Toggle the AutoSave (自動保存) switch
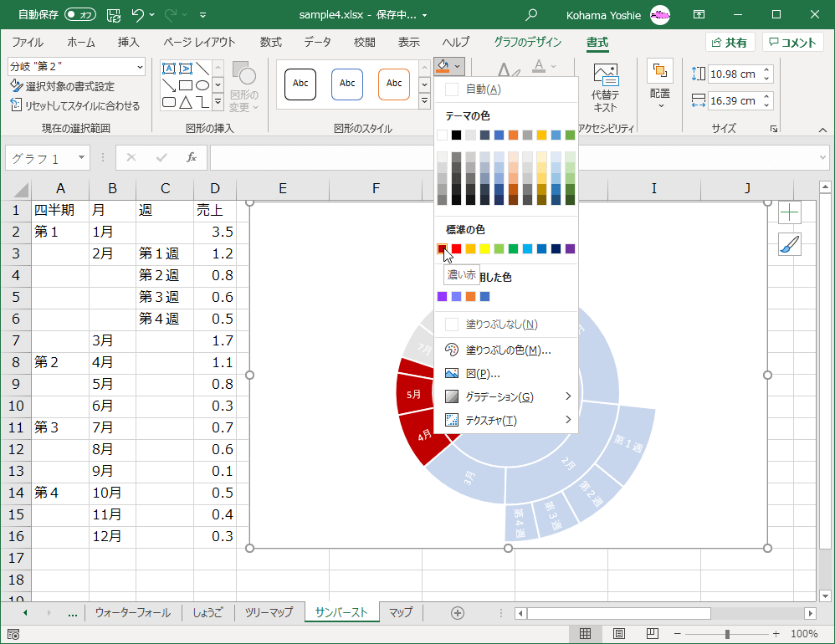835x644 pixels. (80, 15)
